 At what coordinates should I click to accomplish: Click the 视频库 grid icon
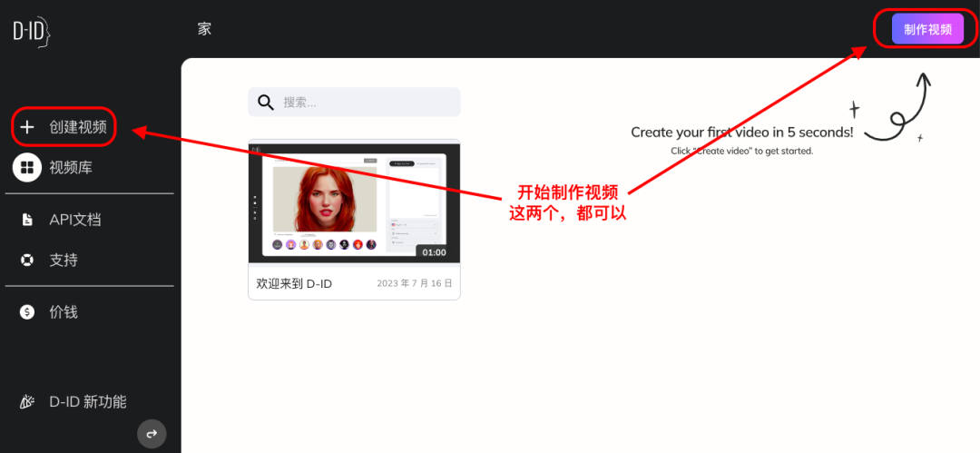pos(27,167)
